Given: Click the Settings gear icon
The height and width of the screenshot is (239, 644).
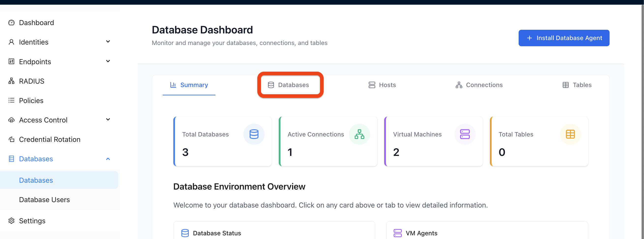Looking at the screenshot, I should (x=12, y=221).
